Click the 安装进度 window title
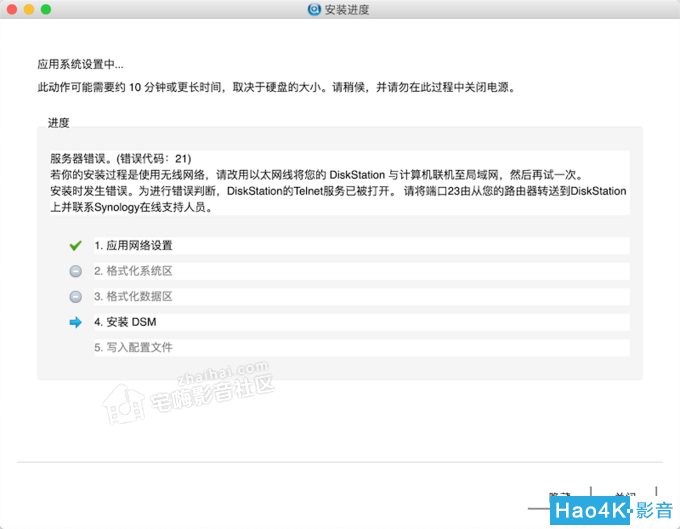Screen dimensions: 680x529 click(347, 10)
